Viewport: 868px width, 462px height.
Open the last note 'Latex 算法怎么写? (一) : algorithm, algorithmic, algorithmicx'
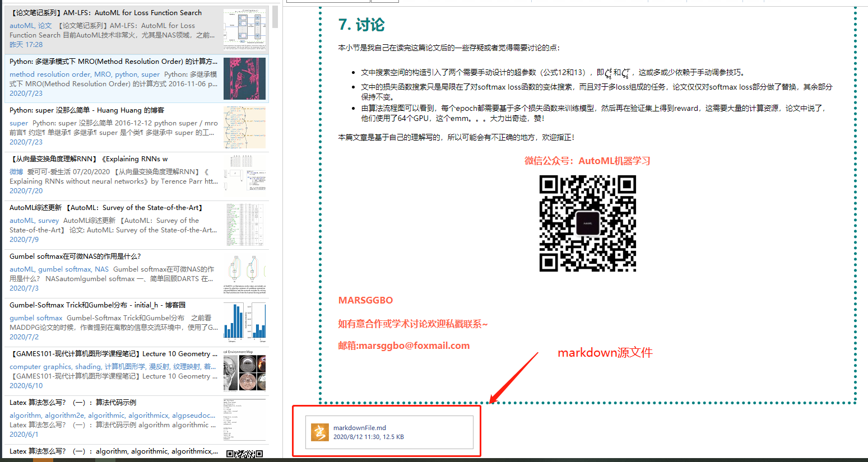click(137, 451)
